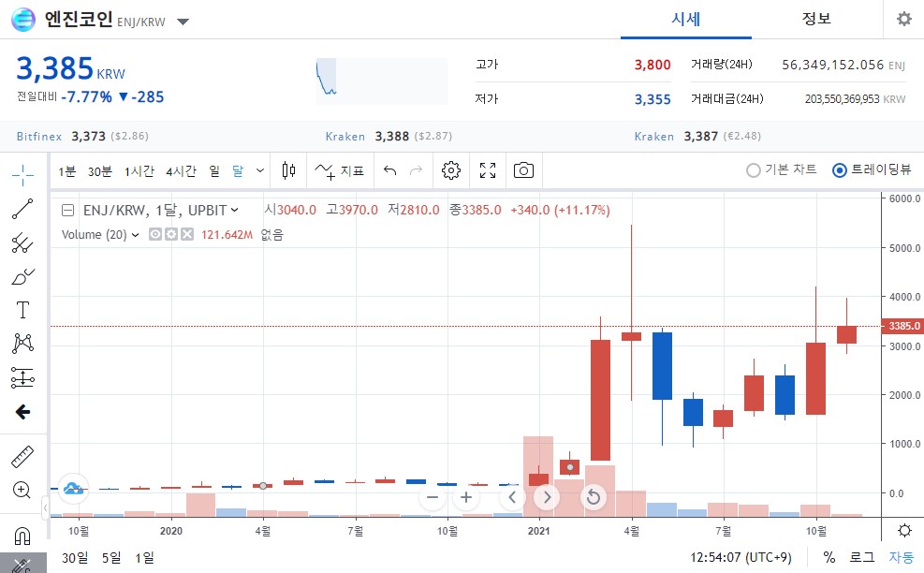Set date range to 1일
Screen dimensions: 924x573
144,558
